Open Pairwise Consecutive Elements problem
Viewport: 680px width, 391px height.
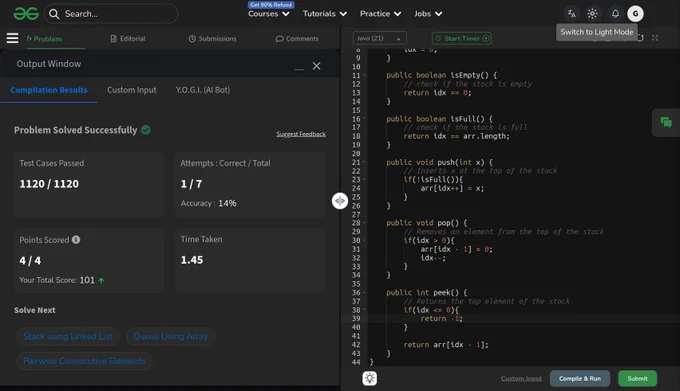(85, 361)
